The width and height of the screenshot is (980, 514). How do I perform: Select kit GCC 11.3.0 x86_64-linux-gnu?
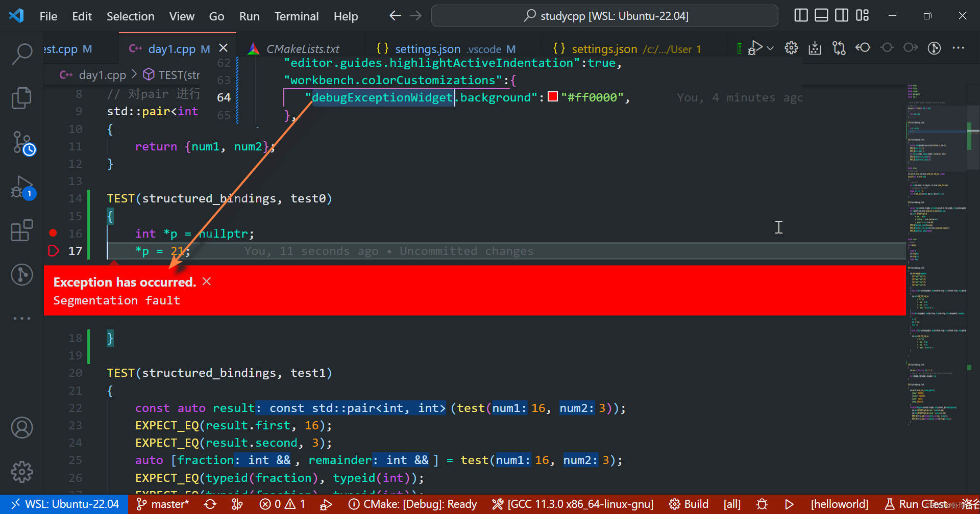coord(573,504)
